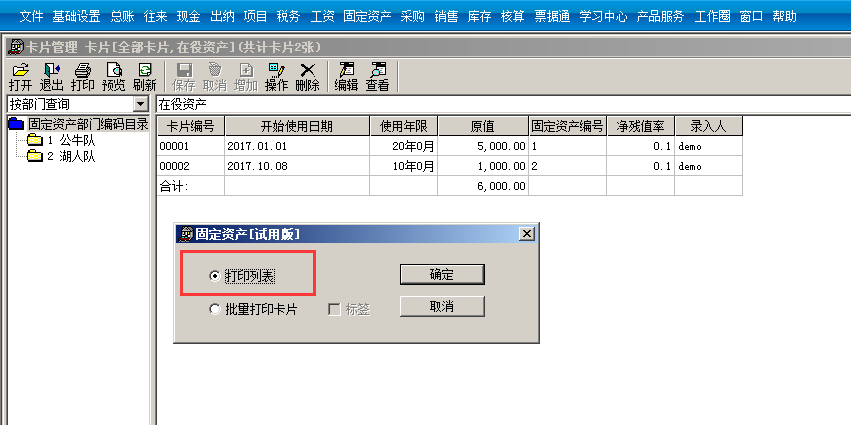Select the 批量打印卡片 radio option

(x=214, y=309)
